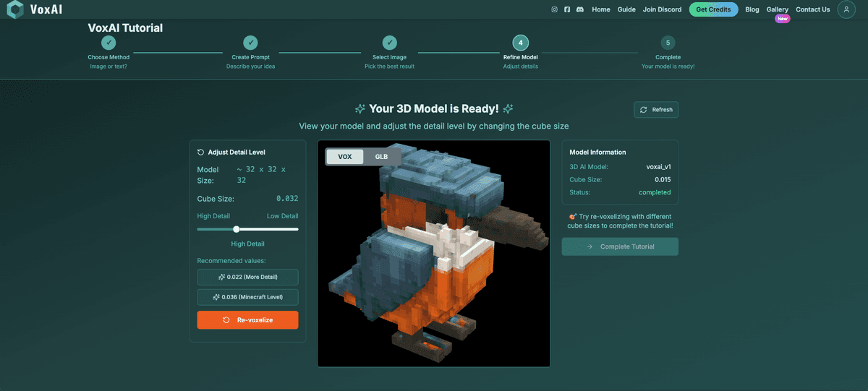This screenshot has height=391, width=868.
Task: Click the Select Image step checkmark
Action: pyautogui.click(x=389, y=43)
